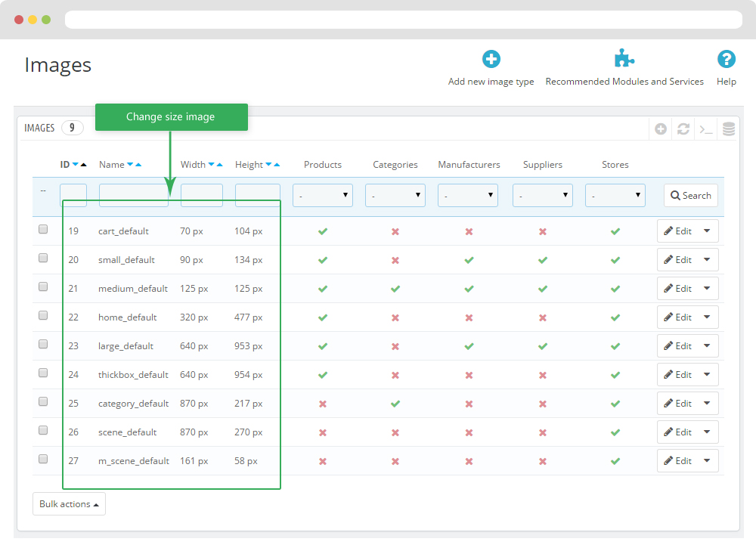This screenshot has height=548, width=756.
Task: Open the Help question mark icon
Action: pos(726,60)
